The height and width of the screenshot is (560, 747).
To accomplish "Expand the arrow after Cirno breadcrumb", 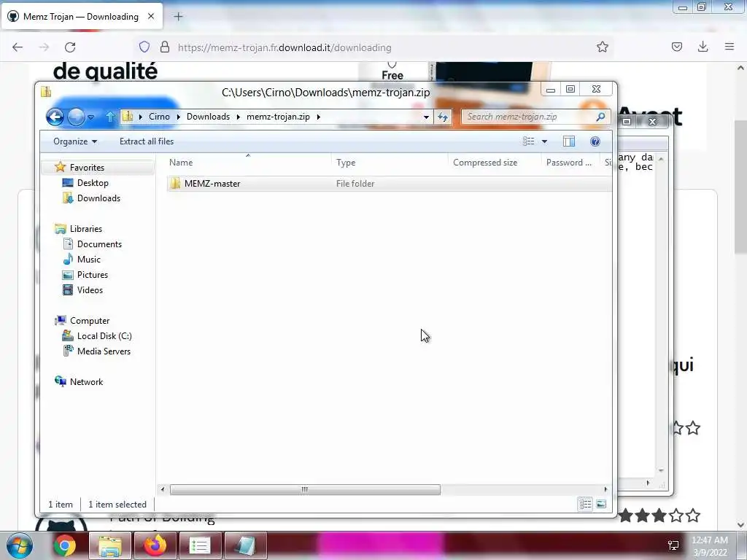I will [x=179, y=117].
